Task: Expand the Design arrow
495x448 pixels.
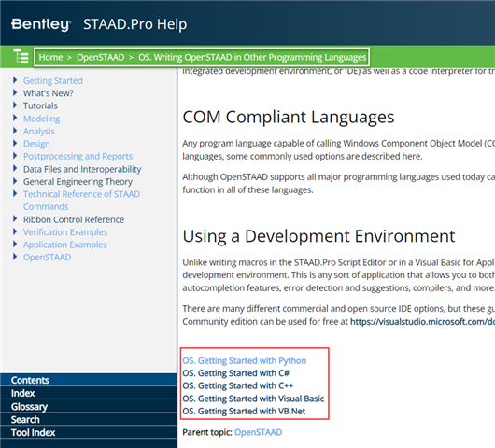Action: pyautogui.click(x=15, y=143)
